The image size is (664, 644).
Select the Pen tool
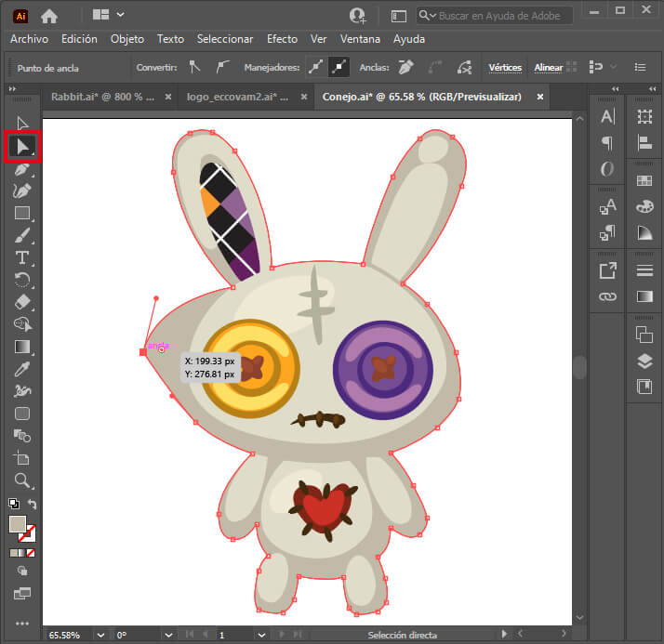22,168
